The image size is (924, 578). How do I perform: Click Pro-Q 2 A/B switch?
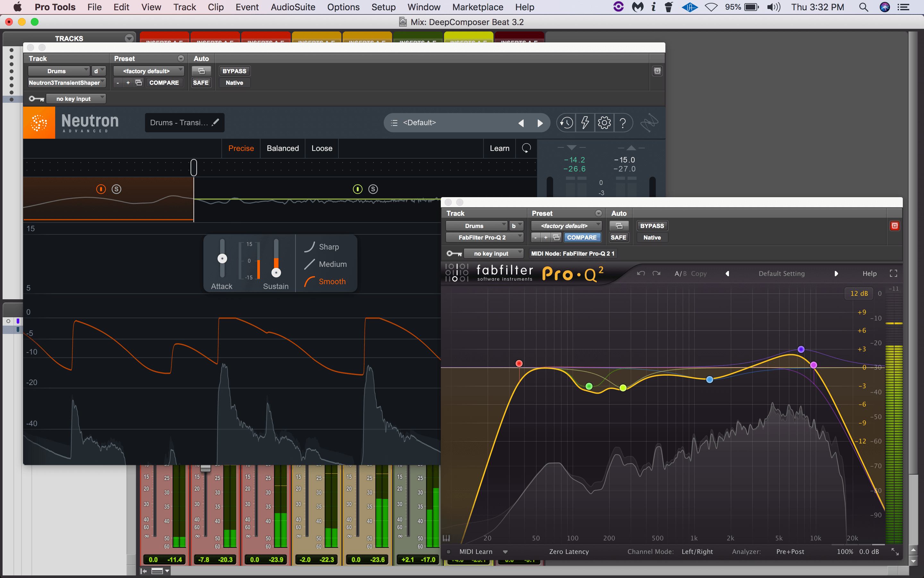coord(680,273)
